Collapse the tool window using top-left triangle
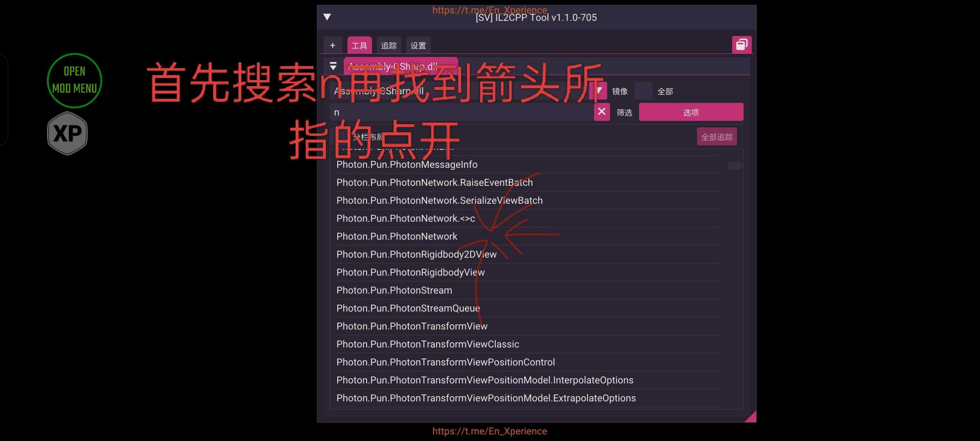The image size is (980, 441). [x=327, y=17]
